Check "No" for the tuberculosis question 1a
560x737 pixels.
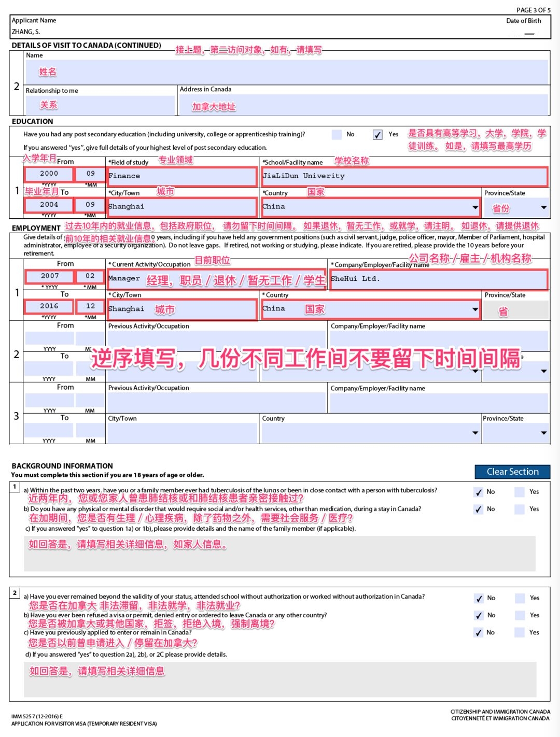point(479,492)
